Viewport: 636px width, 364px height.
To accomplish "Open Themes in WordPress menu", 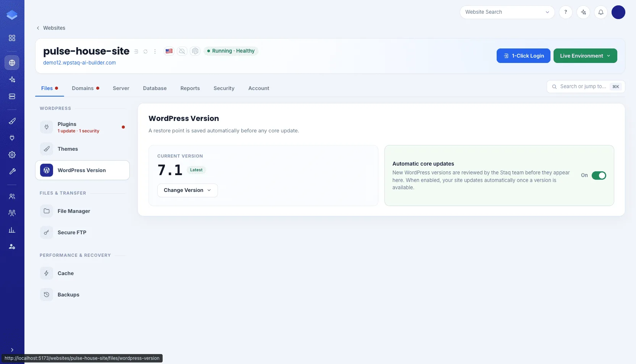I will pos(82,149).
